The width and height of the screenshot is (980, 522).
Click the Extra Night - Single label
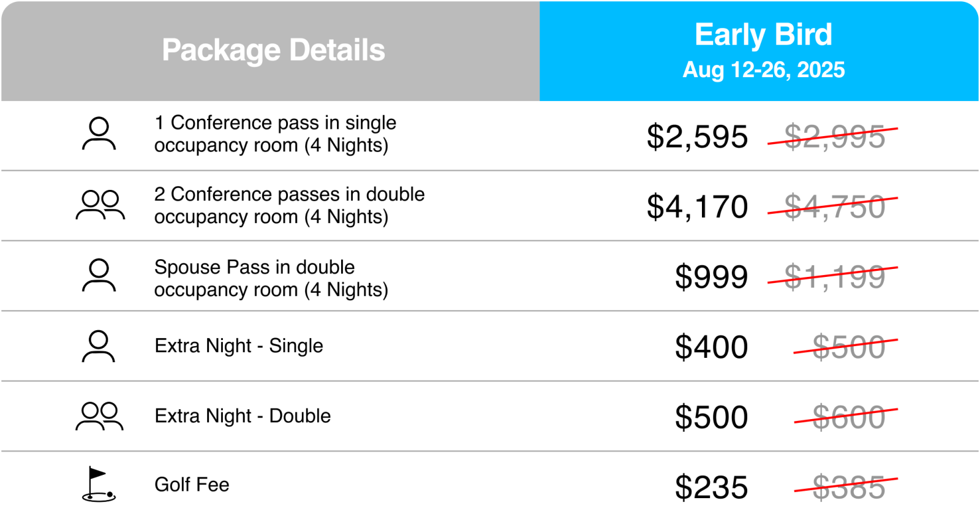[x=239, y=346]
